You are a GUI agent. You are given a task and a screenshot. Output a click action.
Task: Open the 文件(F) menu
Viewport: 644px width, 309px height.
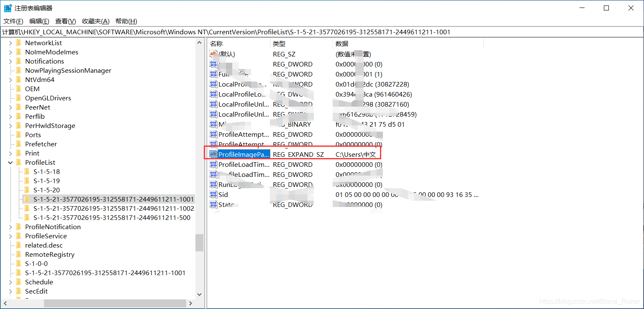(13, 21)
